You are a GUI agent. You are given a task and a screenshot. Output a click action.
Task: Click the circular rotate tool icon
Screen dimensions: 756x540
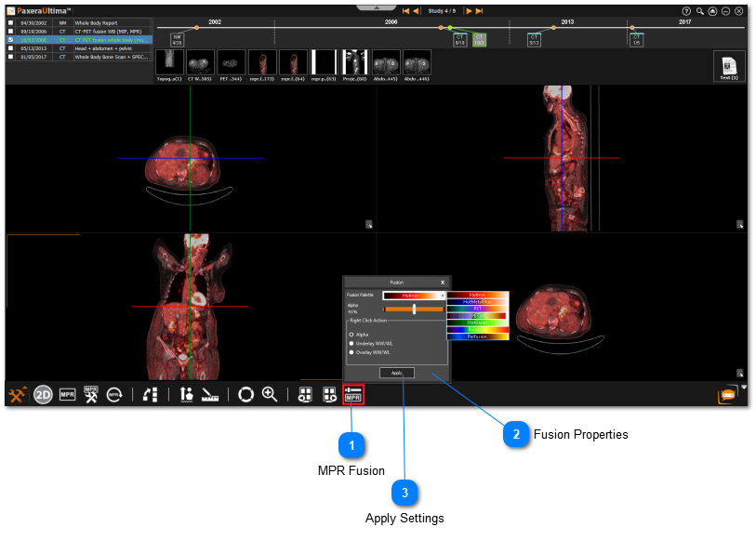click(245, 395)
